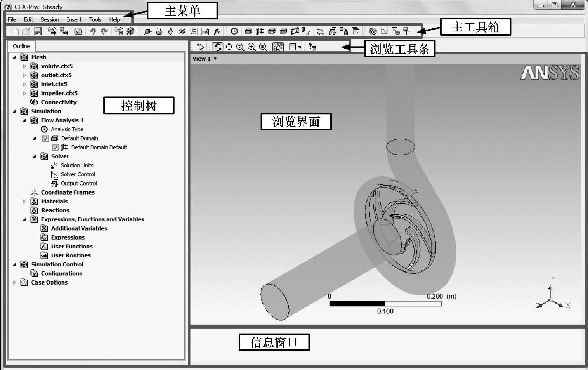Image resolution: width=588 pixels, height=370 pixels.
Task: Collapse the Flow Analysis 1 node
Action: (24, 120)
